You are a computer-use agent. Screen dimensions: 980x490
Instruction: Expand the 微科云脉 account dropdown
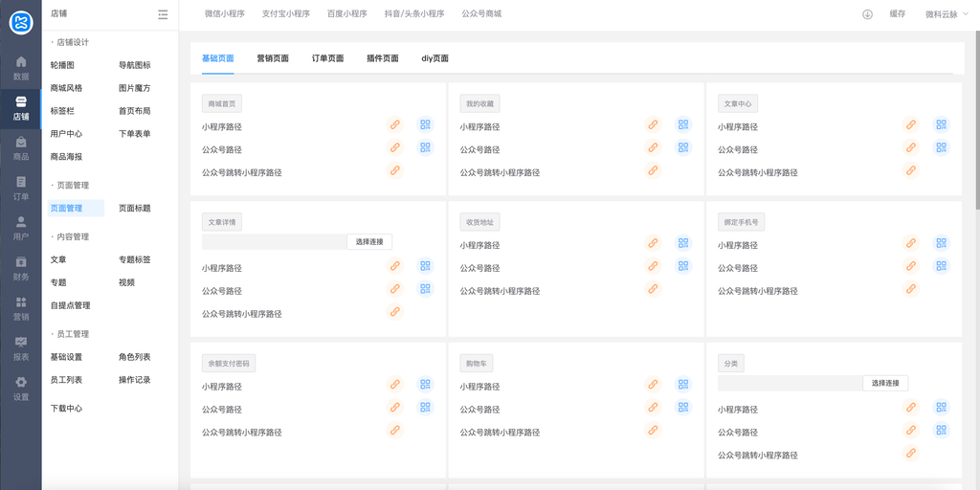(x=947, y=14)
